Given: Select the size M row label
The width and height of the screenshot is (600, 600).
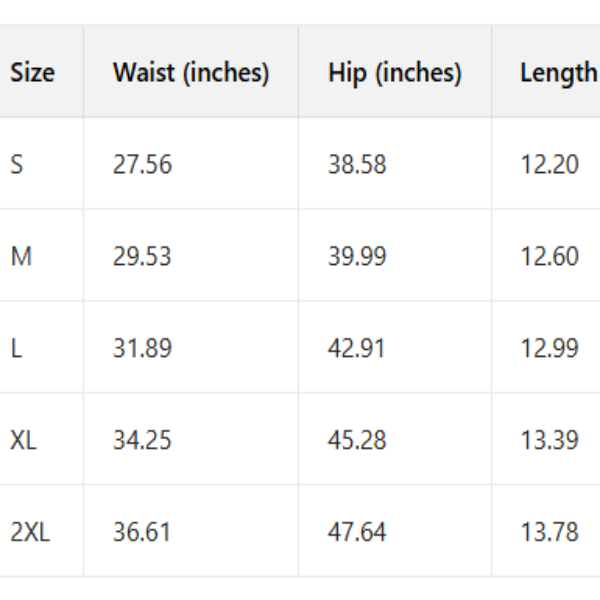Looking at the screenshot, I should [21, 257].
